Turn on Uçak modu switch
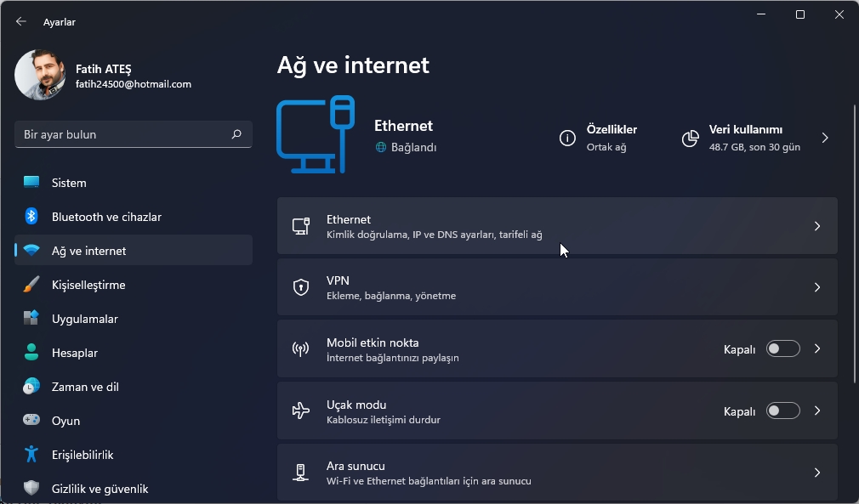 click(x=782, y=411)
